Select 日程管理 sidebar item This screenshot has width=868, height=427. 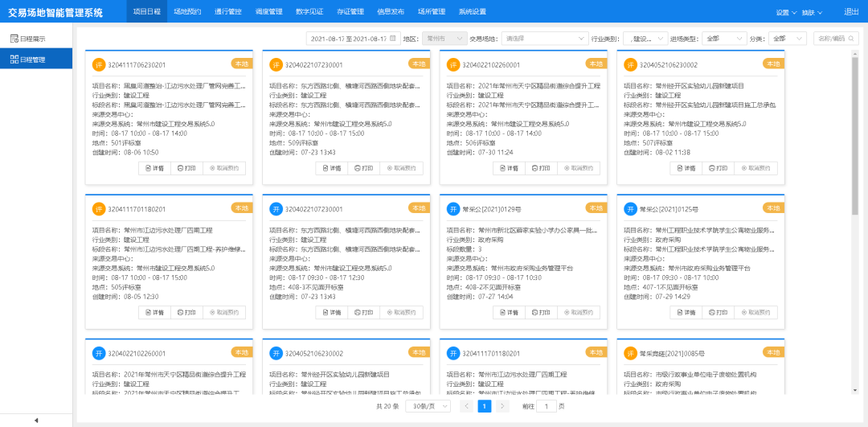click(36, 59)
